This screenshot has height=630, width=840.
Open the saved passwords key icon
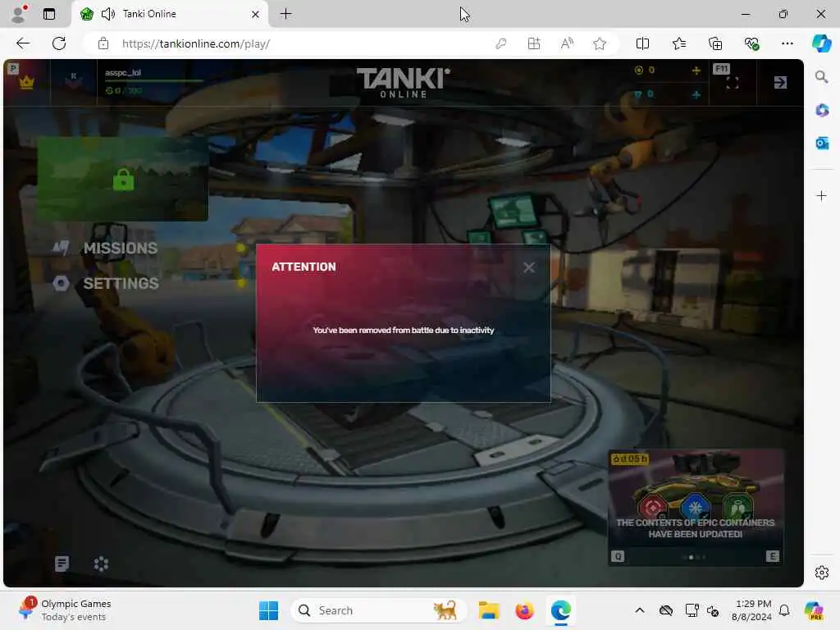click(501, 43)
